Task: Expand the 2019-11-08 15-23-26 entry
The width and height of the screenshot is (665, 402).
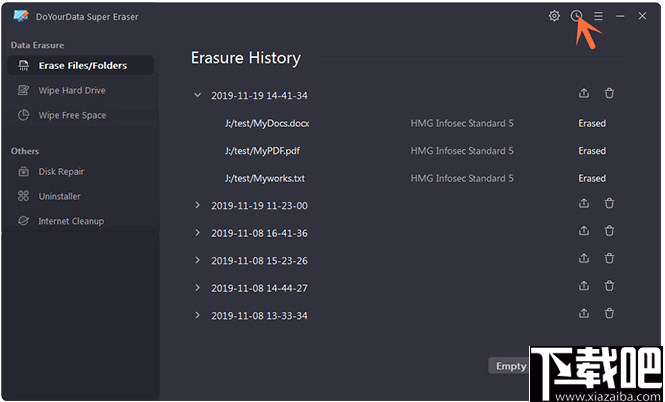Action: [197, 260]
